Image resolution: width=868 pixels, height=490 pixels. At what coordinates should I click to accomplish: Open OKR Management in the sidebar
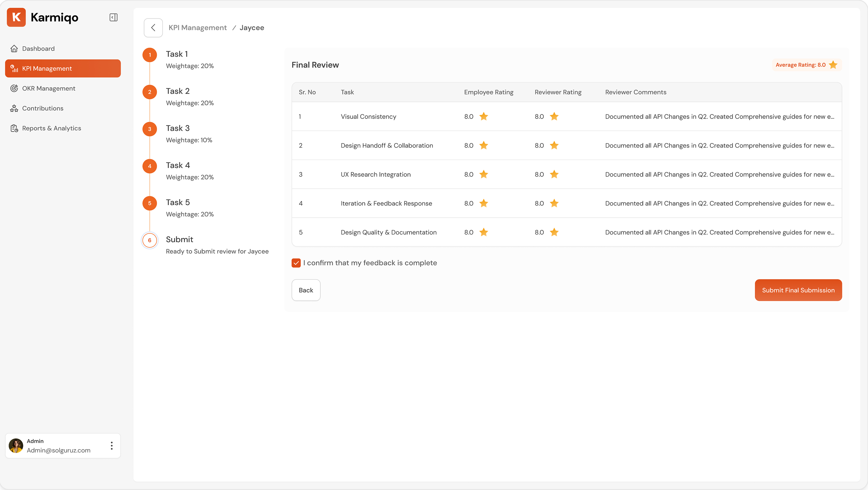coord(63,88)
